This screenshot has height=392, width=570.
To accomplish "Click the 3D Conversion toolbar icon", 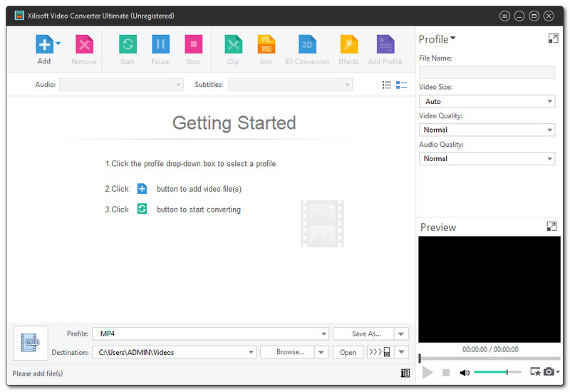I will tap(307, 45).
